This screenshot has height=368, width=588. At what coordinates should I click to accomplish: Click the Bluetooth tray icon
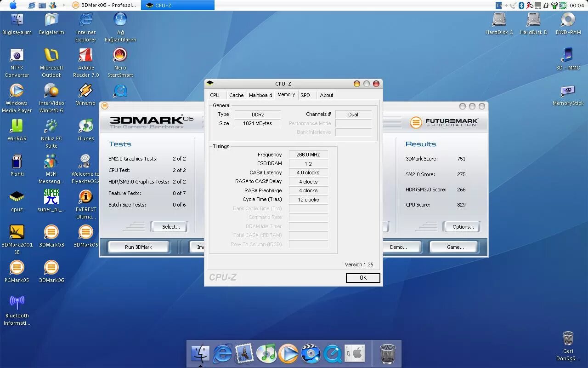click(x=521, y=5)
